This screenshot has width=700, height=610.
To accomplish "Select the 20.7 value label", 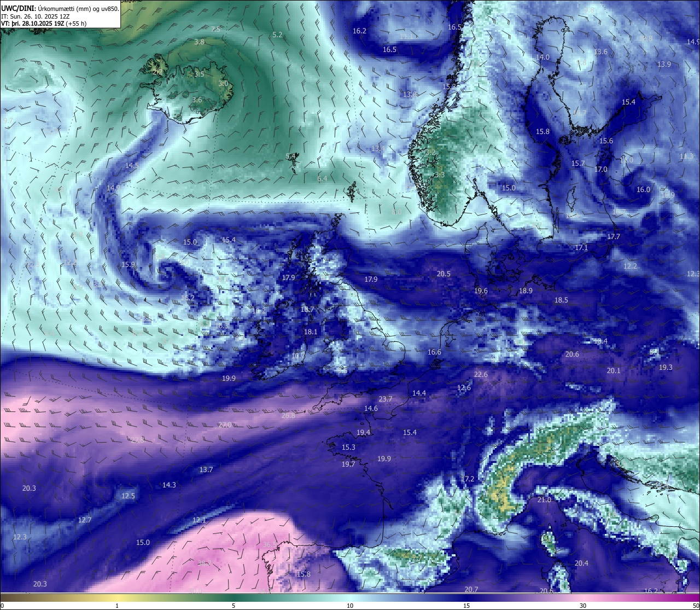I will [471, 589].
